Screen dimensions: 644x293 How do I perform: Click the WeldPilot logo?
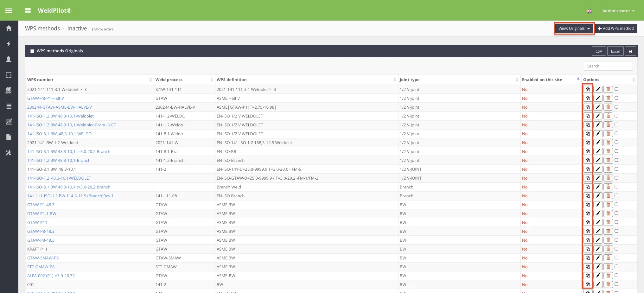pos(54,10)
